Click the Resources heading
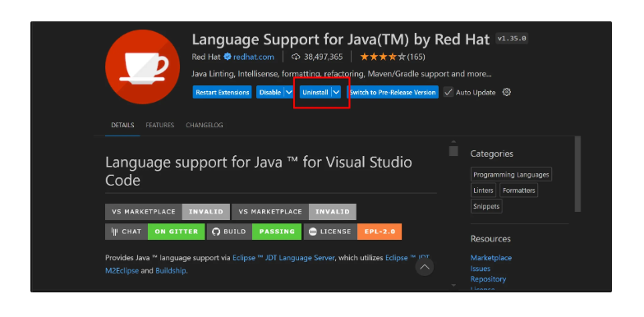The height and width of the screenshot is (317, 644). (x=491, y=239)
